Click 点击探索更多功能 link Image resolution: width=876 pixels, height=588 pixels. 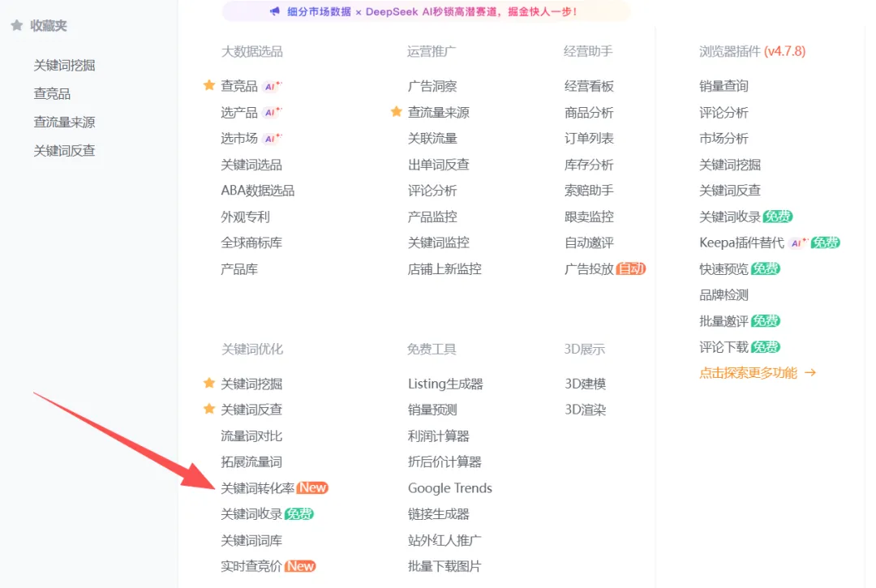tap(748, 372)
